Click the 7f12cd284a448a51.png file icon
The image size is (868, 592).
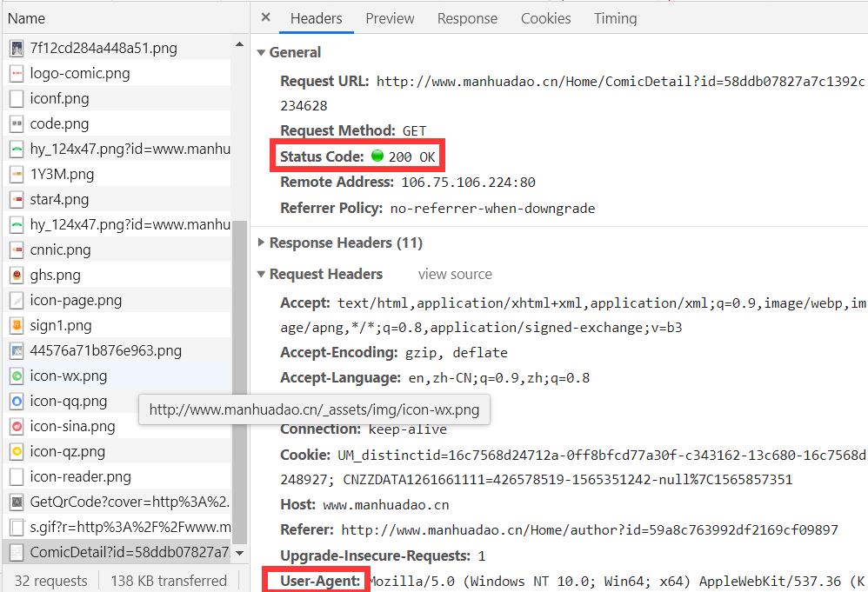point(17,48)
